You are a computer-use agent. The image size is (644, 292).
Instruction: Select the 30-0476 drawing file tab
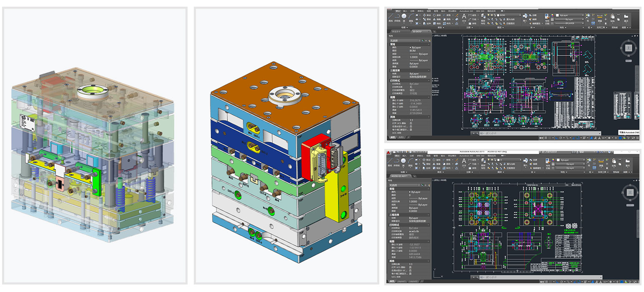tap(417, 31)
